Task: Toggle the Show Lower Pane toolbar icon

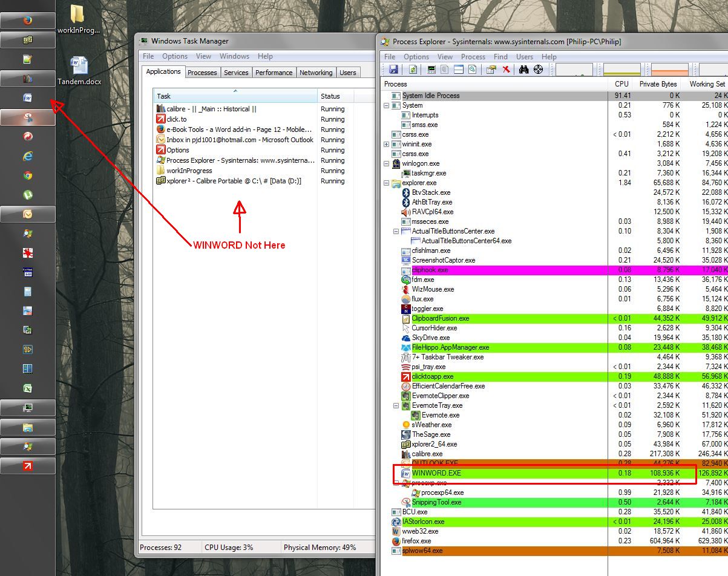Action: (x=458, y=70)
